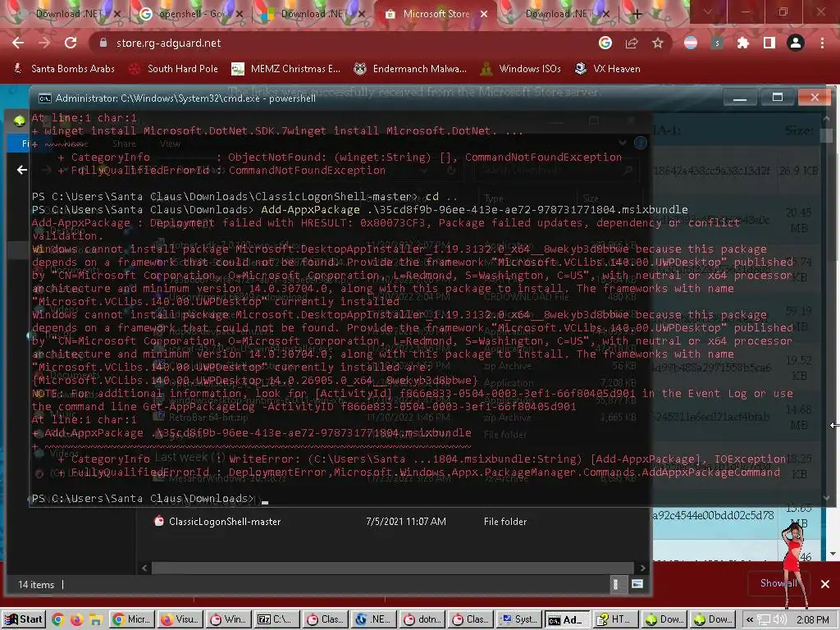The height and width of the screenshot is (630, 840).
Task: Switch to Win... taskbar button
Action: pos(229,619)
